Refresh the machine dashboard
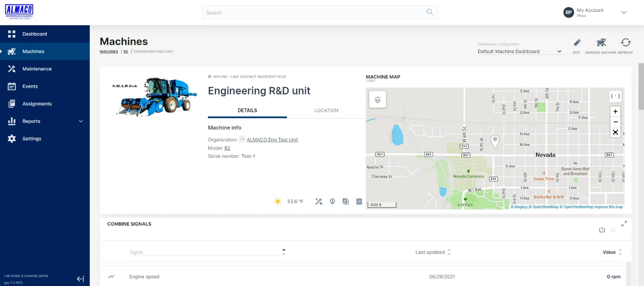Image resolution: width=644 pixels, height=286 pixels. [x=625, y=43]
